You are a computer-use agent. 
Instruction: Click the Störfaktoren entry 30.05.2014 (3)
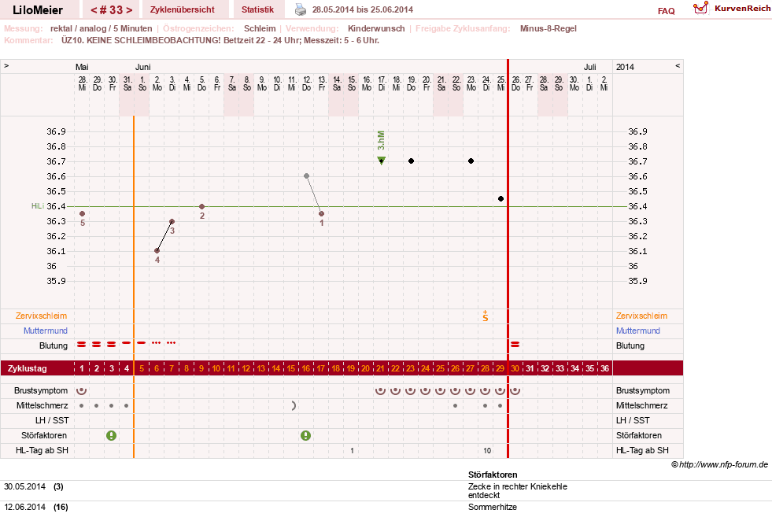point(34,486)
